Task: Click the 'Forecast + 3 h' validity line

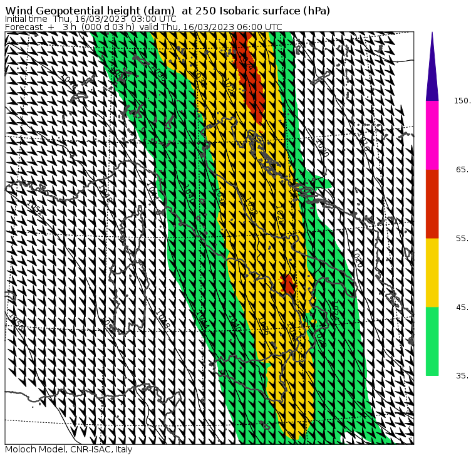Action: click(x=143, y=27)
